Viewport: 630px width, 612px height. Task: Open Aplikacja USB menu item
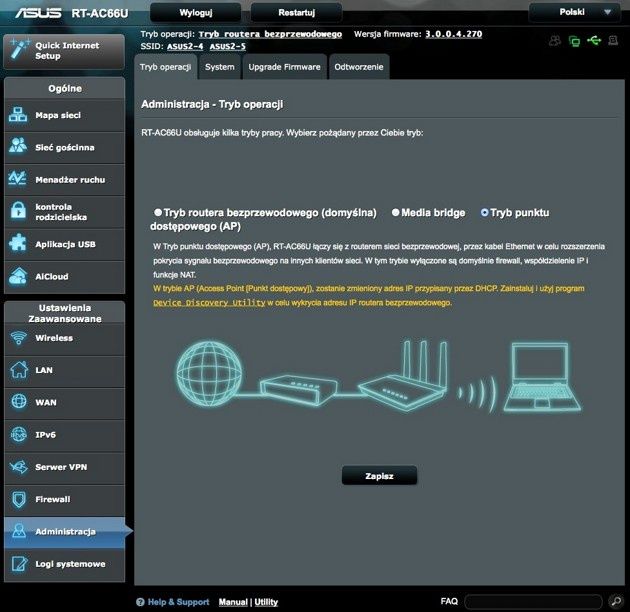tap(64, 244)
